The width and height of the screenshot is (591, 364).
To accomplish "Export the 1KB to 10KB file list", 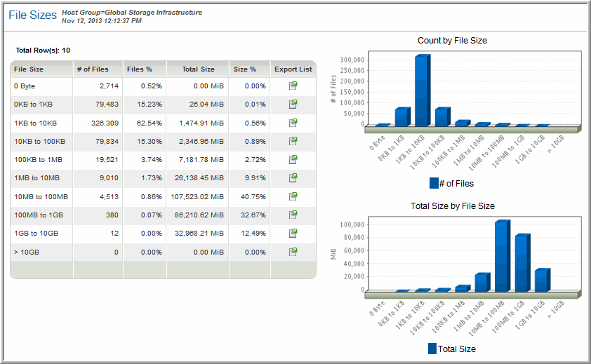I will tap(293, 123).
